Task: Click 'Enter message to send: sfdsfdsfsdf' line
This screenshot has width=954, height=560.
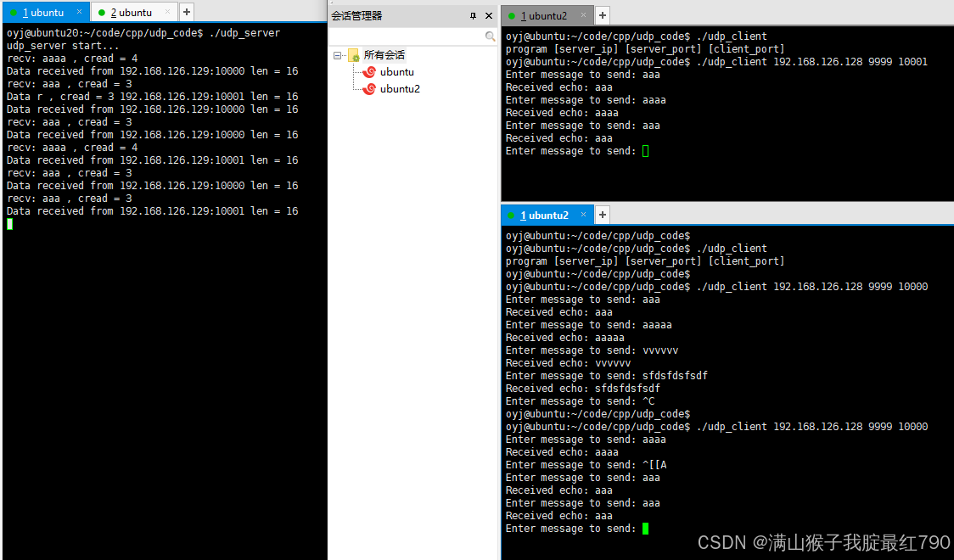Action: click(607, 376)
